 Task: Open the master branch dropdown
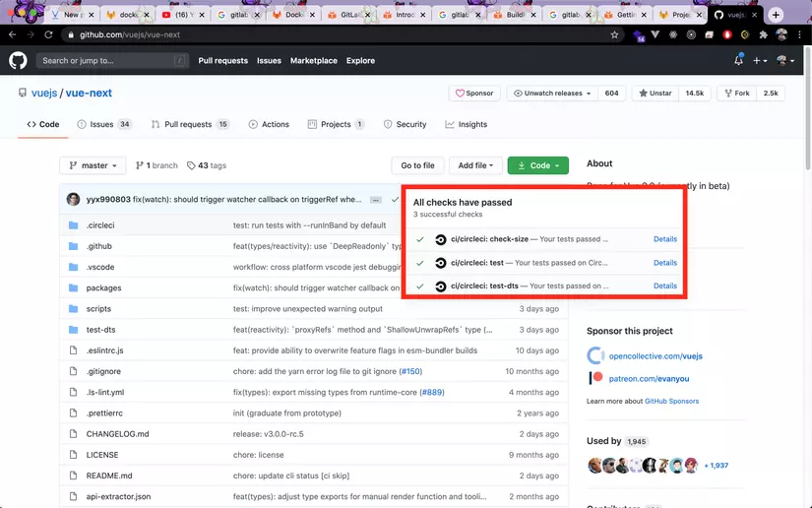click(x=93, y=165)
